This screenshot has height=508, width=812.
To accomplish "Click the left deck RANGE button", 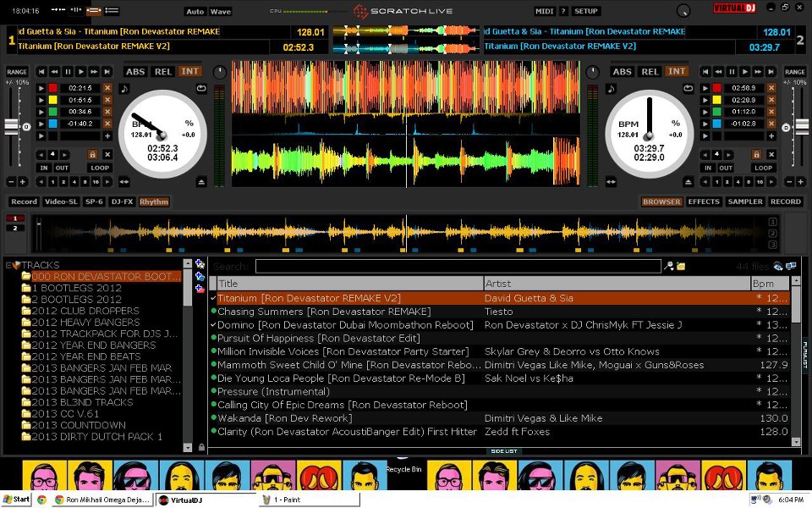I will [17, 72].
